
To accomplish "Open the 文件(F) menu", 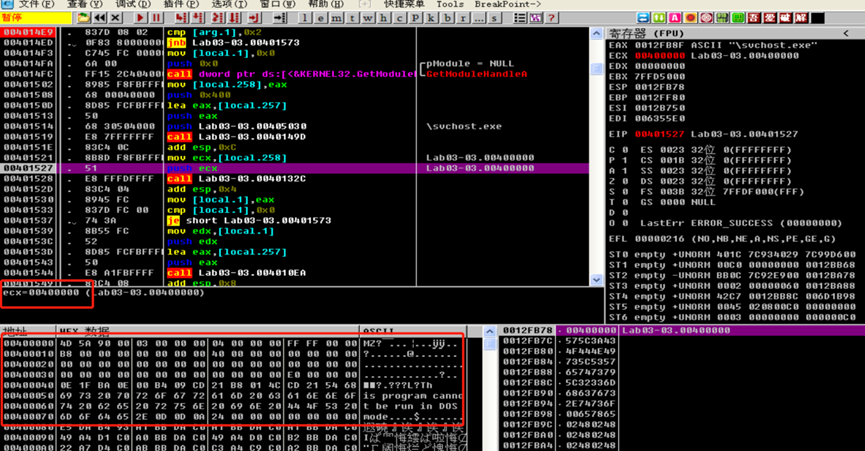I will point(36,4).
